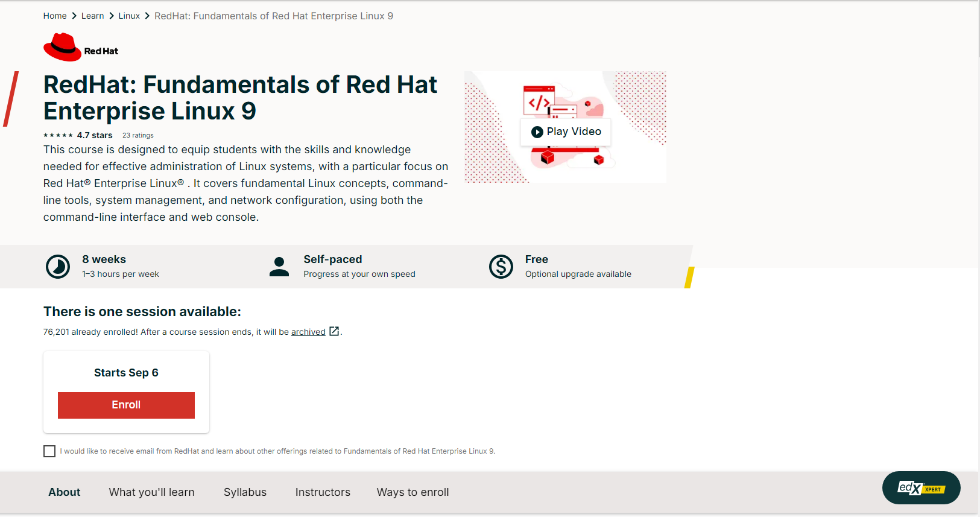The width and height of the screenshot is (980, 517).
Task: Click the person icon beside Self-paced
Action: pos(279,267)
